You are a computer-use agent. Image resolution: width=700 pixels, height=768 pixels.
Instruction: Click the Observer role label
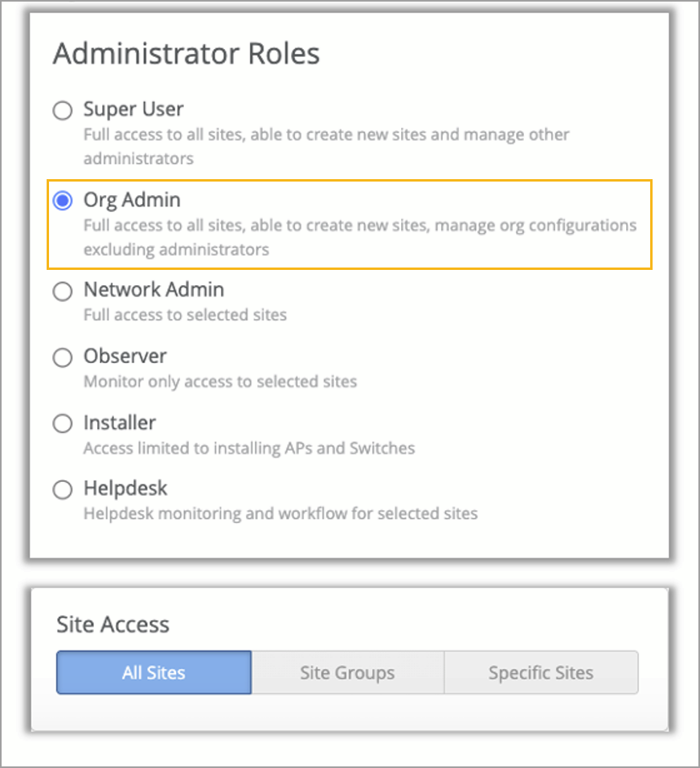coord(125,356)
